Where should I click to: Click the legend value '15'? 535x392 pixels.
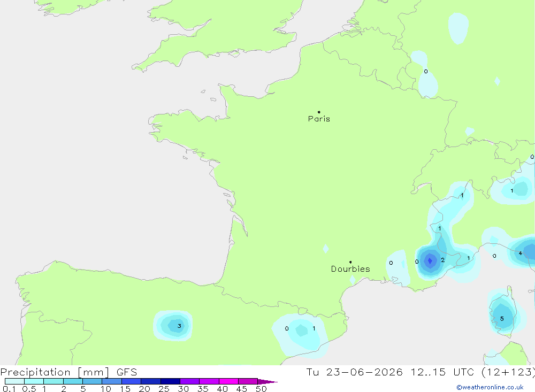pos(125,389)
